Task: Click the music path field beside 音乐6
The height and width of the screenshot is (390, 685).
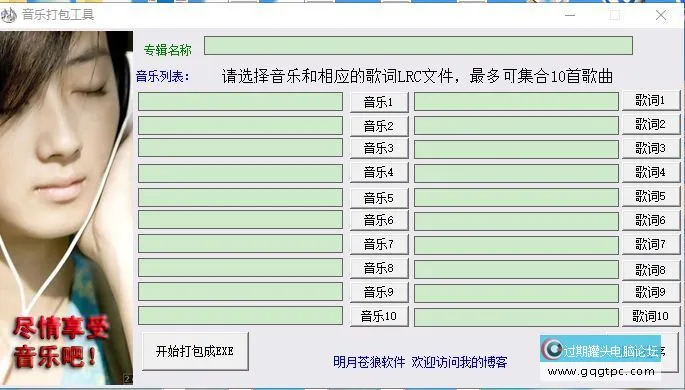Action: (240, 220)
